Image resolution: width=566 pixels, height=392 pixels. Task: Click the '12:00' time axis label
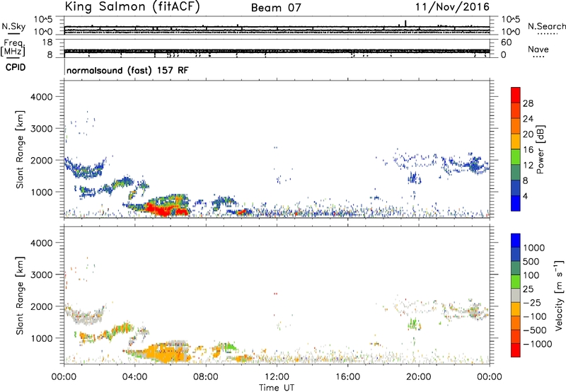click(x=277, y=377)
